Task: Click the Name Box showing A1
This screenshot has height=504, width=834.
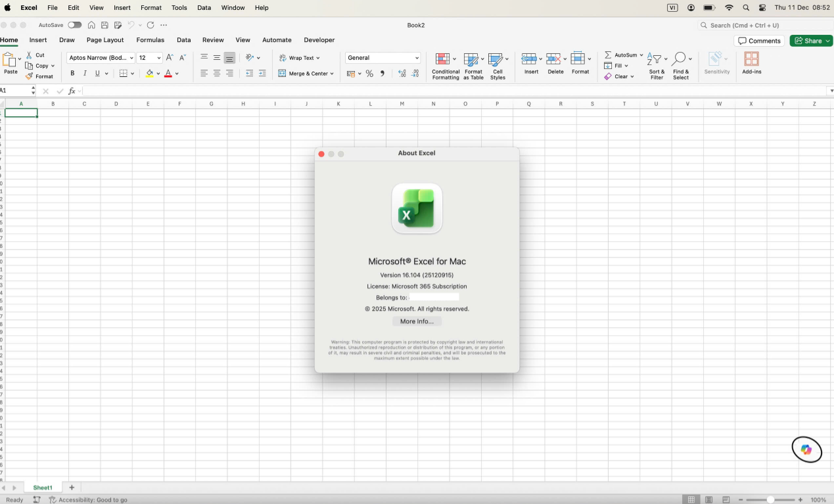Action: click(x=18, y=91)
